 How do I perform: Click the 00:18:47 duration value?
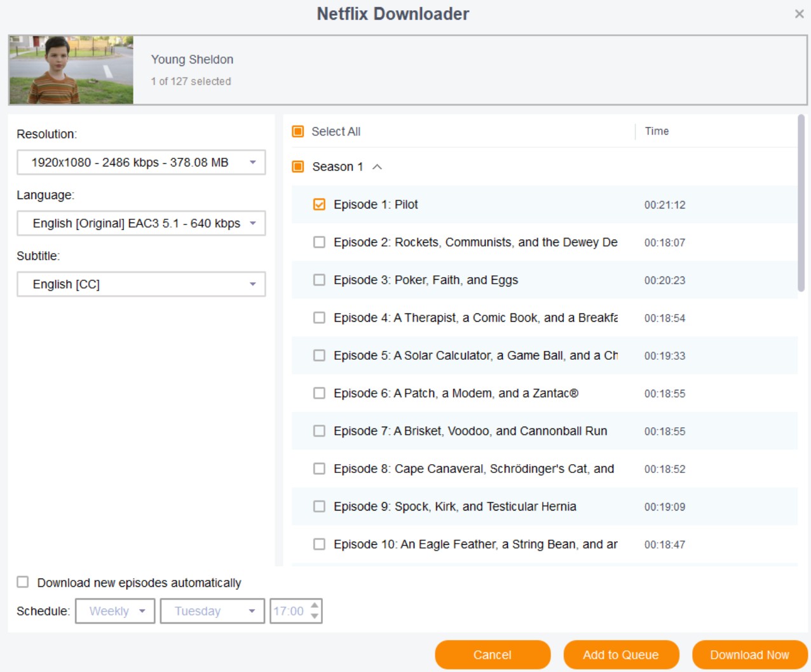pyautogui.click(x=665, y=545)
